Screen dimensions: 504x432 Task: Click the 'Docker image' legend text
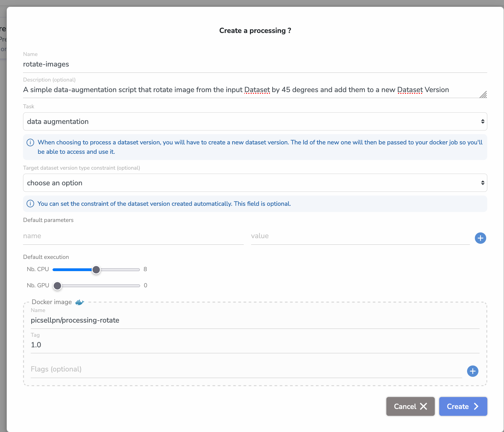tap(52, 302)
